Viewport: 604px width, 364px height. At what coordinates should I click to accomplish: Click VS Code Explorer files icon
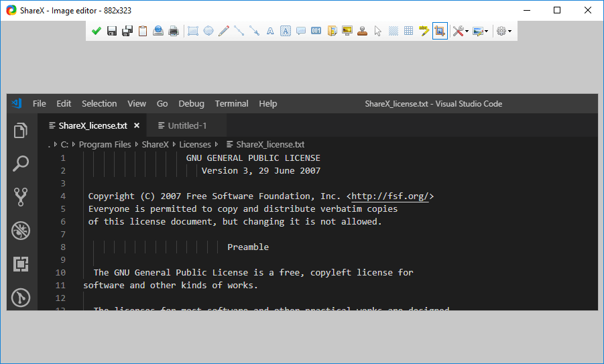point(21,130)
